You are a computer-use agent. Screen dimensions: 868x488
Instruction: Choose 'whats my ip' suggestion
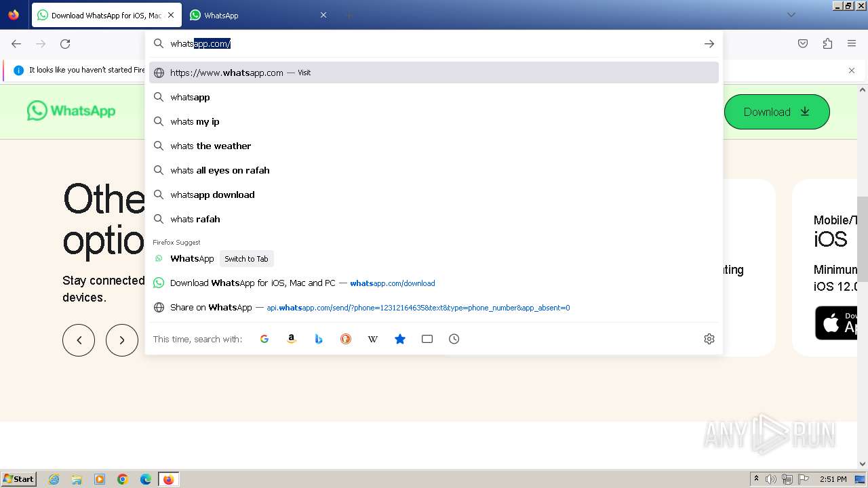click(x=434, y=121)
